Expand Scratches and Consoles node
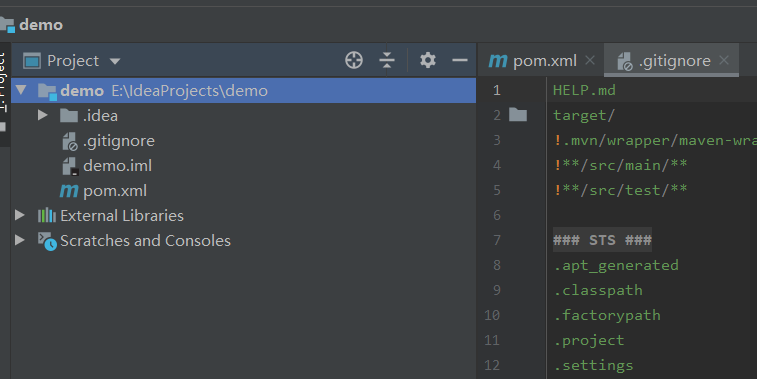 [x=20, y=240]
